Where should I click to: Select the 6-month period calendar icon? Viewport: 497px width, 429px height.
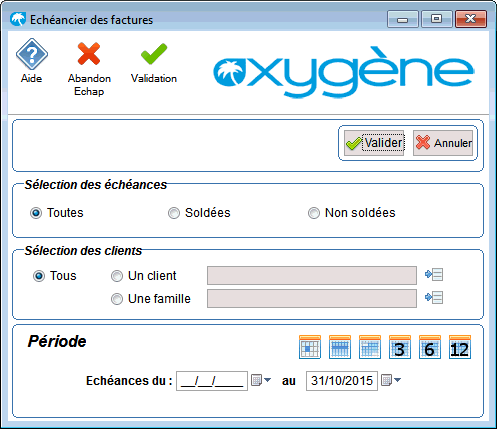(430, 347)
